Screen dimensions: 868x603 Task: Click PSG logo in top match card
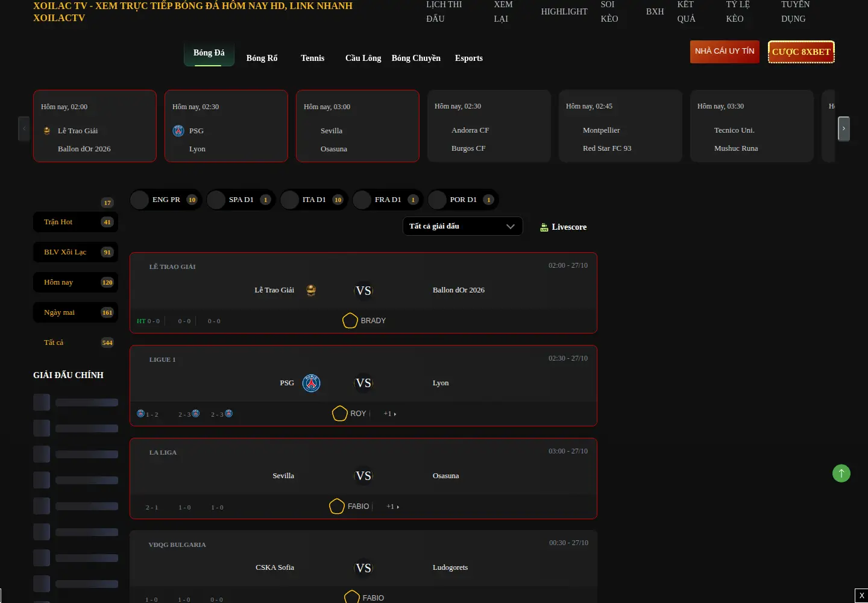pyautogui.click(x=178, y=131)
